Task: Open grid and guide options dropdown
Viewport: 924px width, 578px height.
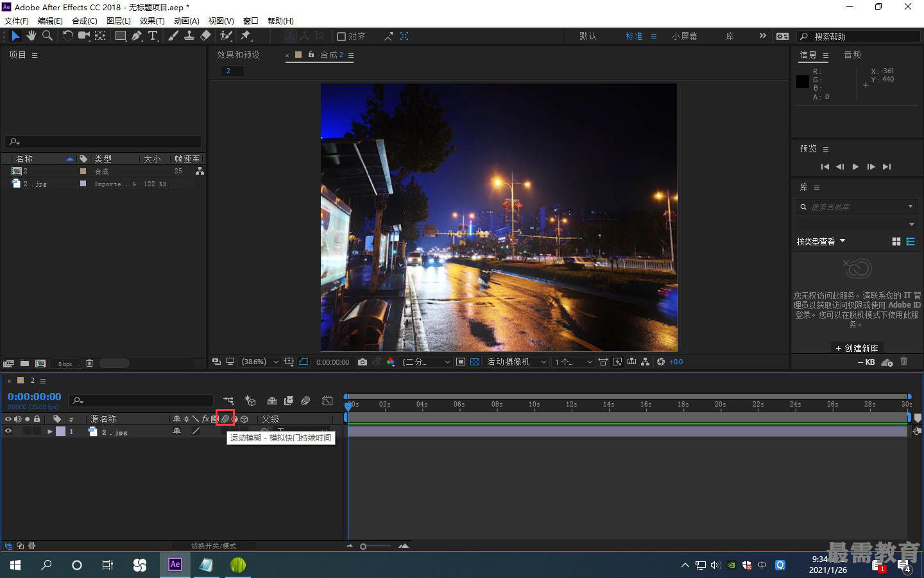Action: pyautogui.click(x=289, y=362)
